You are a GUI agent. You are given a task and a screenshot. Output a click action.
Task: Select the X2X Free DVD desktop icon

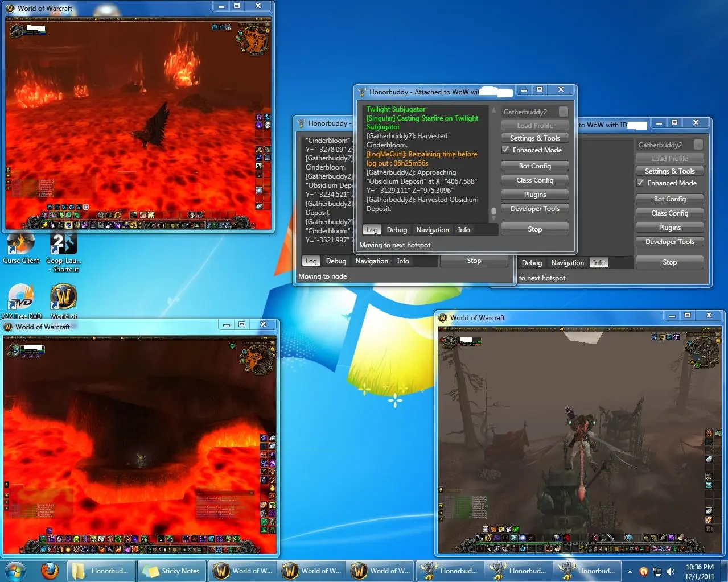pyautogui.click(x=21, y=301)
